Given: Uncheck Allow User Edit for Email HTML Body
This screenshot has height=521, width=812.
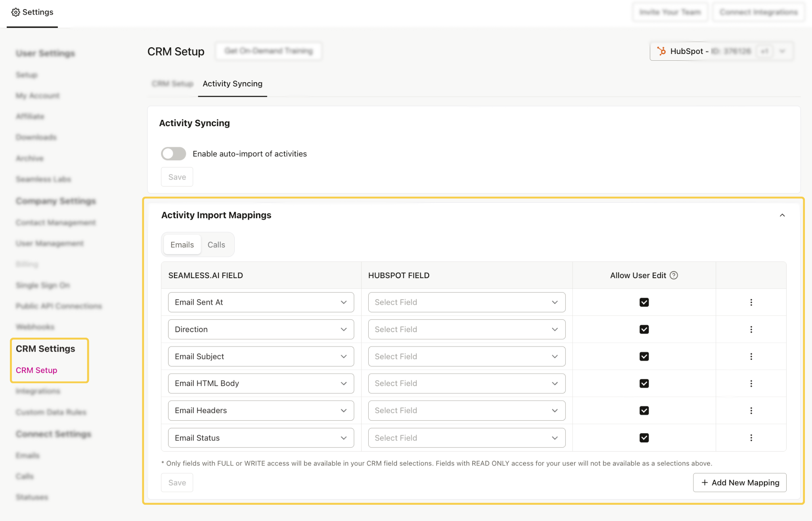Looking at the screenshot, I should (x=644, y=383).
